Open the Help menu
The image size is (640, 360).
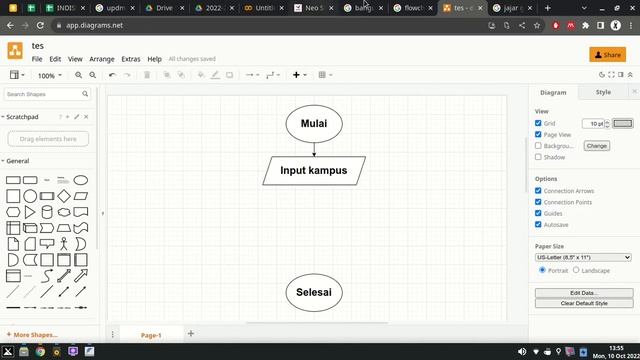click(x=154, y=59)
